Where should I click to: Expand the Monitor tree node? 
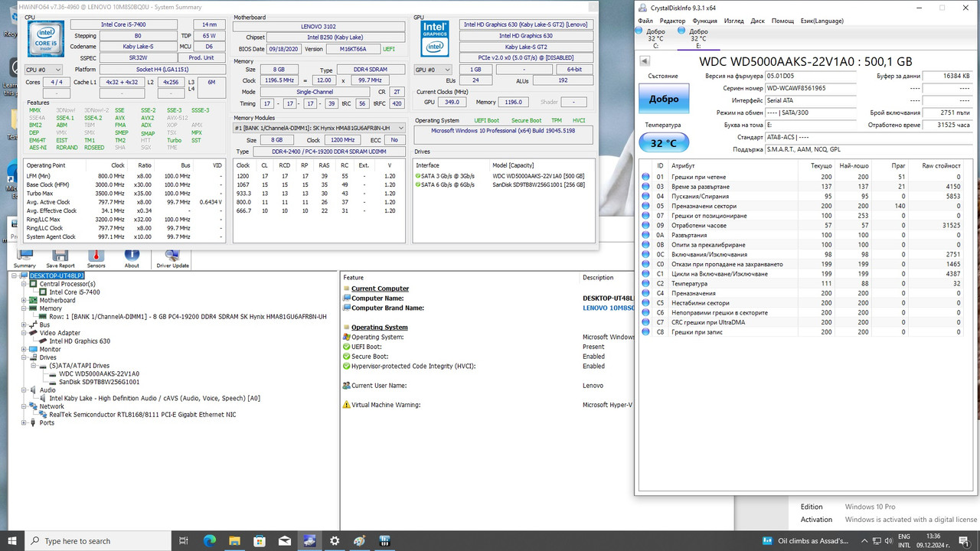(x=24, y=349)
